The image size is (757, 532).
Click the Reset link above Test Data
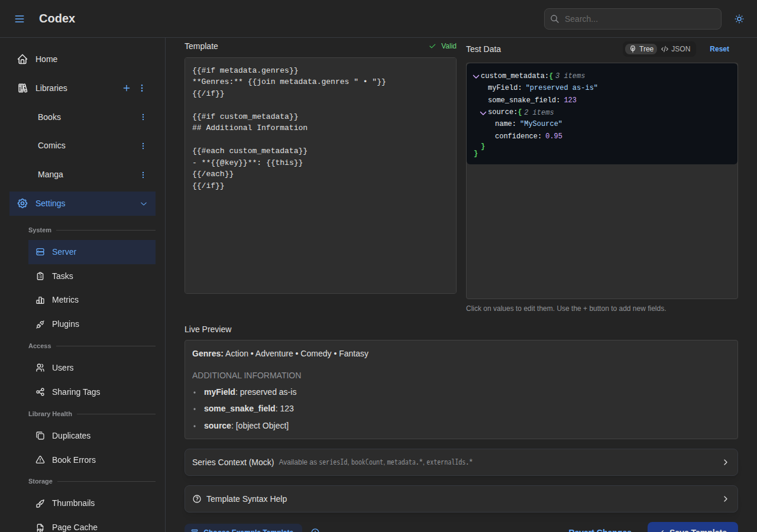click(x=719, y=49)
